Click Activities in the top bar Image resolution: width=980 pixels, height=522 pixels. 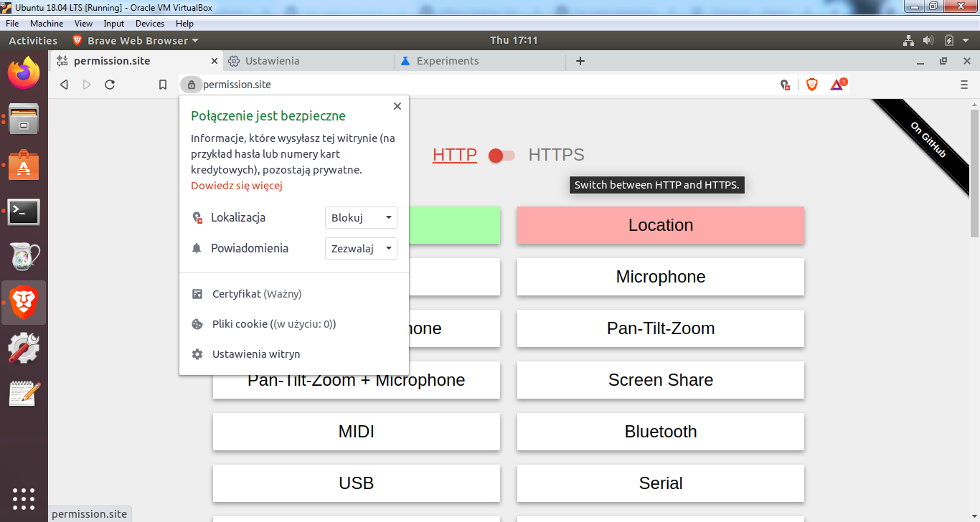[33, 41]
